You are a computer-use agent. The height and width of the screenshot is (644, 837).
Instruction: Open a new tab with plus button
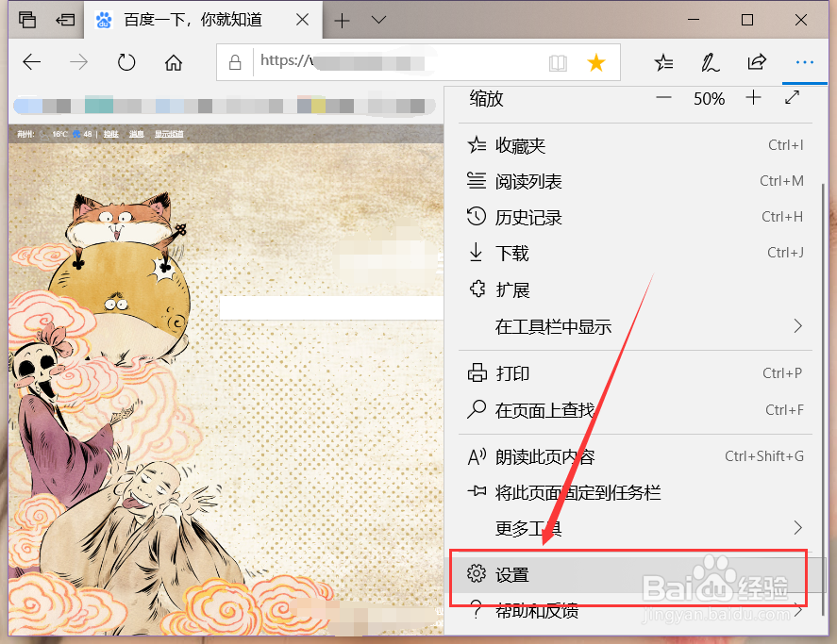point(342,21)
